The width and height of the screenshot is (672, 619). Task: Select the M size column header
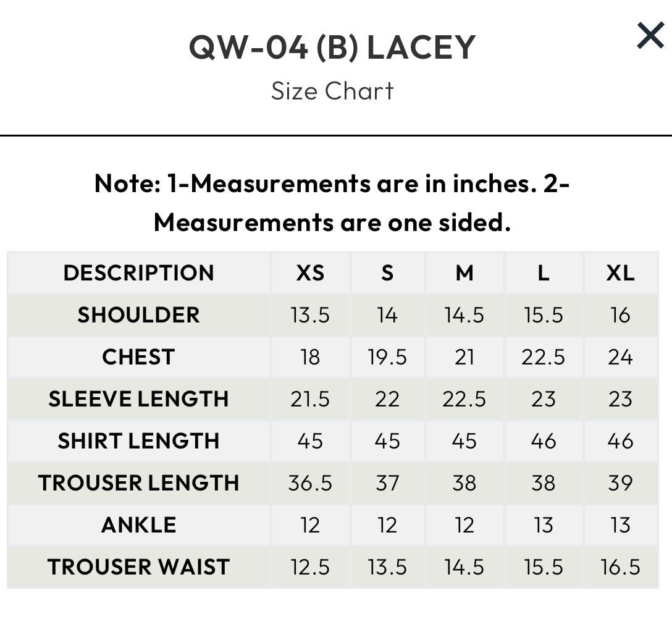[464, 272]
